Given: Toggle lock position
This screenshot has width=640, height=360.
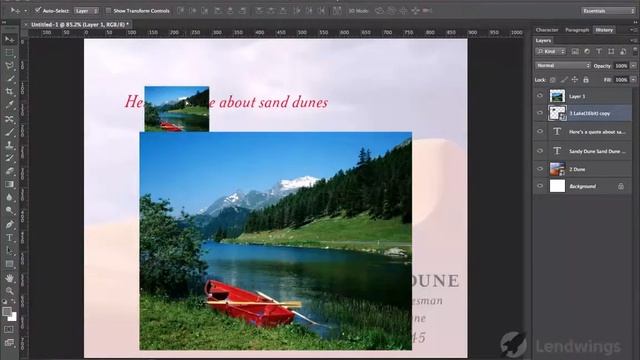Looking at the screenshot, I should tap(575, 80).
